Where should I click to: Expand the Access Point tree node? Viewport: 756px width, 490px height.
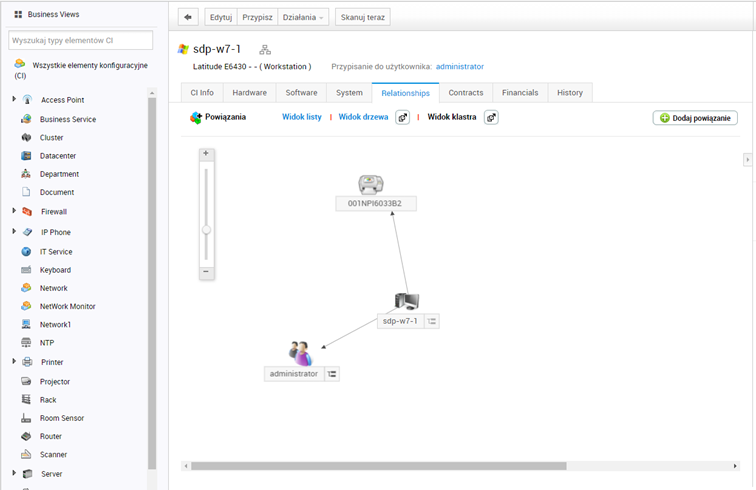pyautogui.click(x=14, y=100)
